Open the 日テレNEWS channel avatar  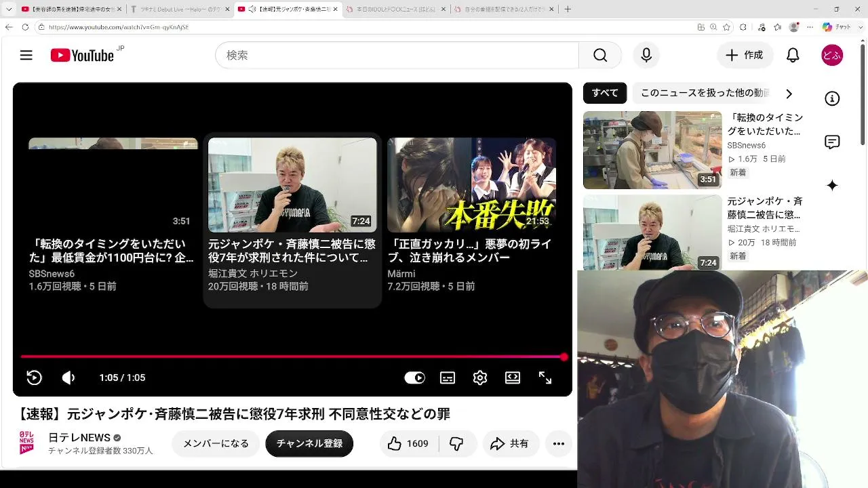[x=27, y=443]
